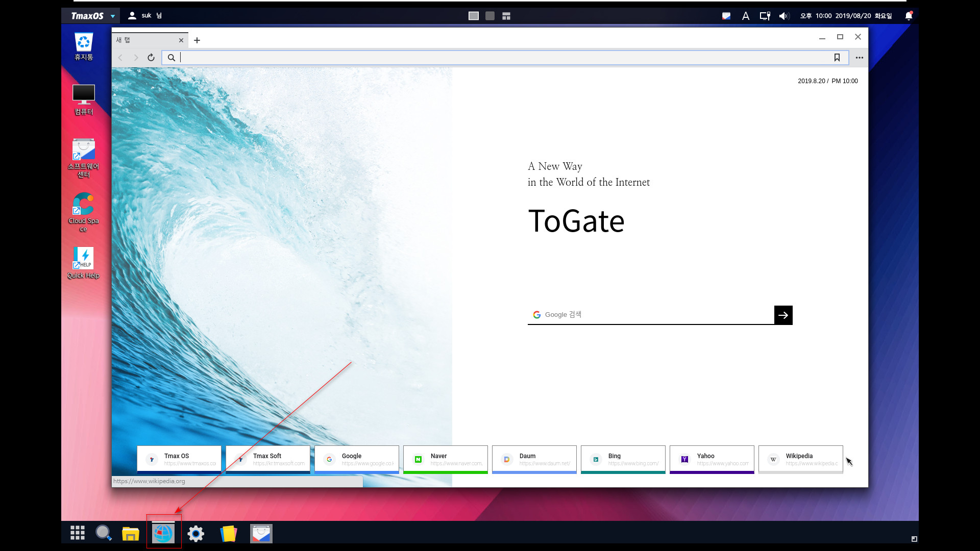The width and height of the screenshot is (980, 551).
Task: Open the Tmax Soft shortcut tile
Action: [x=268, y=460]
